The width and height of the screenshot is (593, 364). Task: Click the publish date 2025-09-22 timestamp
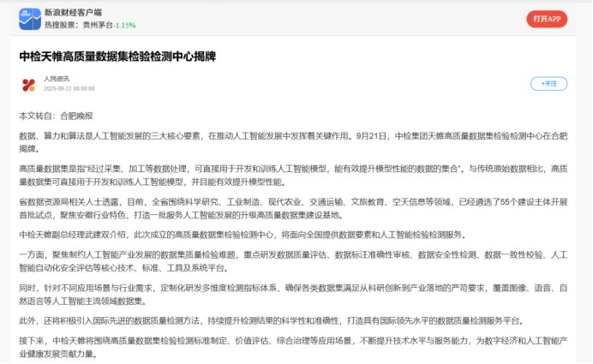click(69, 88)
